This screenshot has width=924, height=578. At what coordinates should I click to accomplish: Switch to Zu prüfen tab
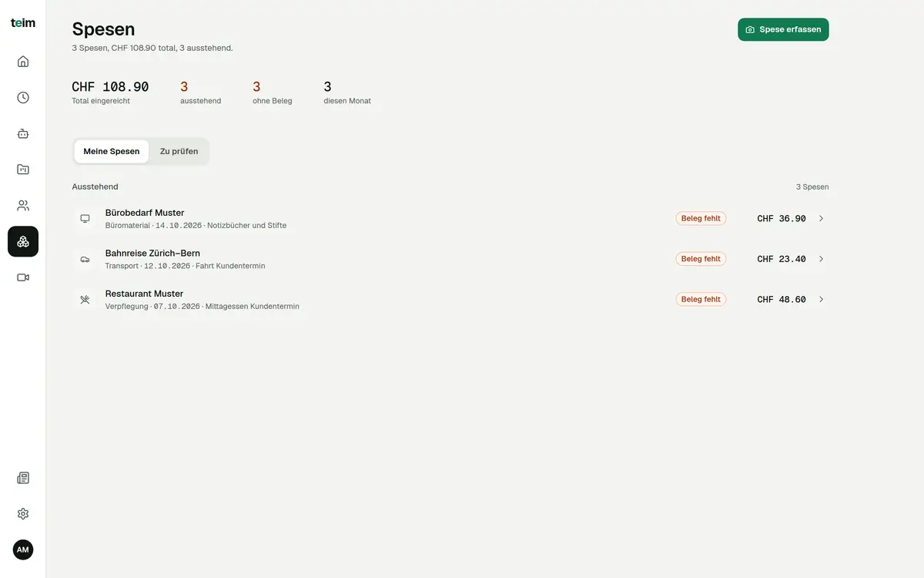point(179,151)
